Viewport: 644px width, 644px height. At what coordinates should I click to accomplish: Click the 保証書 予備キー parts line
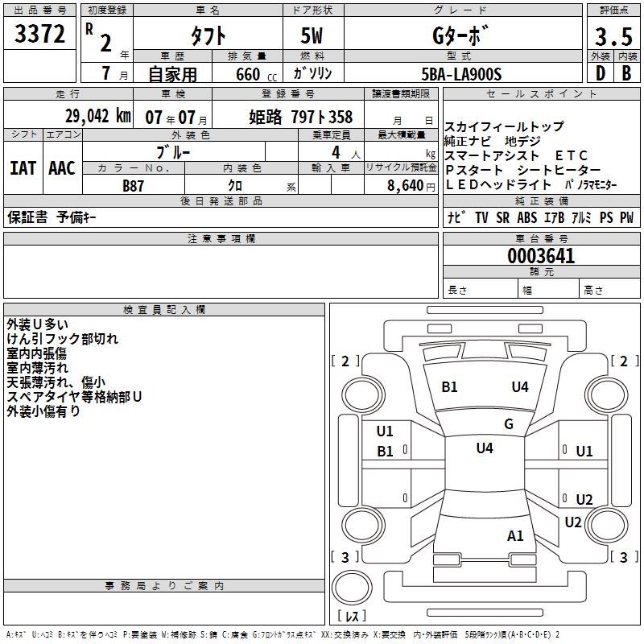pyautogui.click(x=52, y=217)
